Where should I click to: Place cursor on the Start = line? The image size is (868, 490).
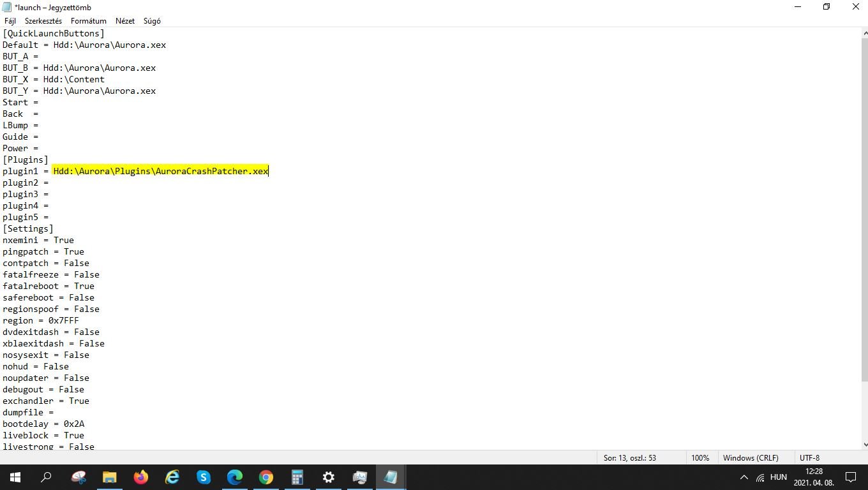[20, 102]
